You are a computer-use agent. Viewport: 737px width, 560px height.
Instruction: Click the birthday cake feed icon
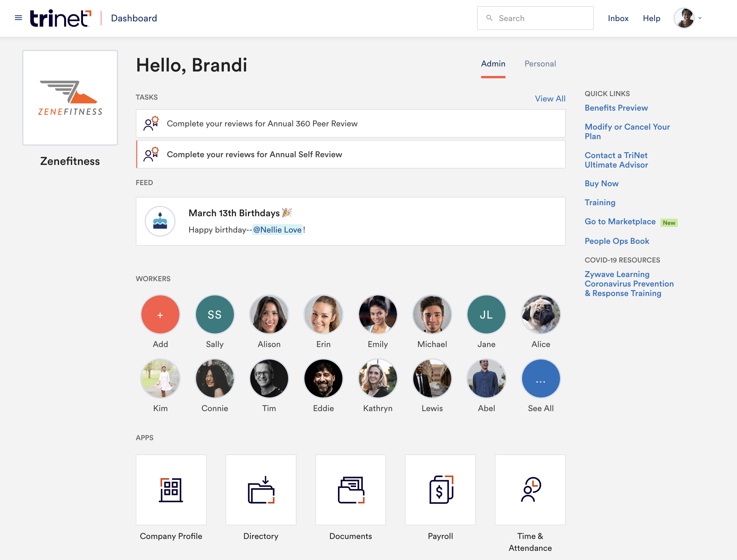160,221
